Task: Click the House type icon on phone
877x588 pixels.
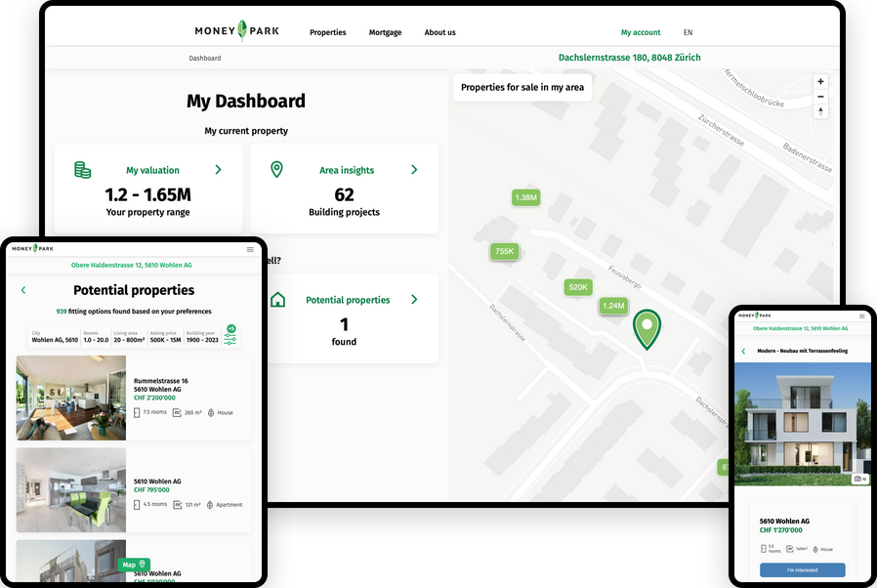Action: [815, 549]
